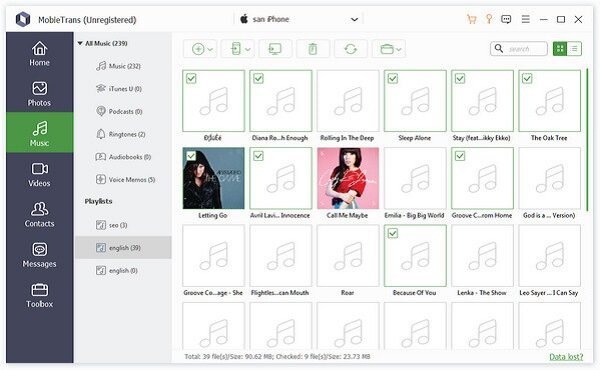Click the briefcase tools icon
The width and height of the screenshot is (600, 370).
click(x=387, y=49)
